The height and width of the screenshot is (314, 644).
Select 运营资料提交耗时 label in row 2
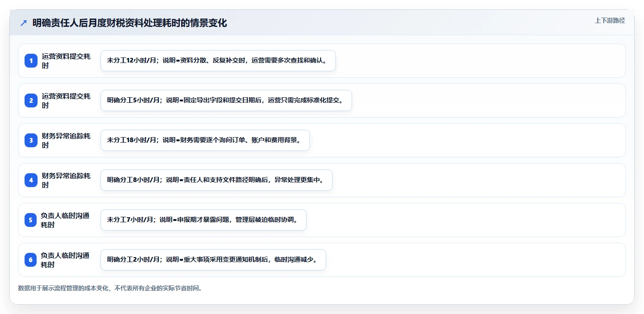pos(66,100)
